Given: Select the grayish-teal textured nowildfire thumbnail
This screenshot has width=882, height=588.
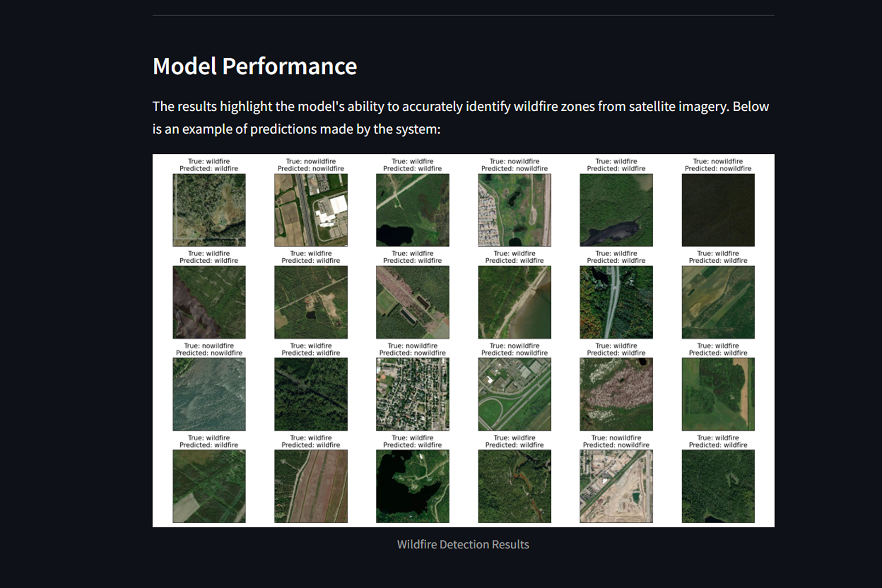Looking at the screenshot, I should (209, 394).
